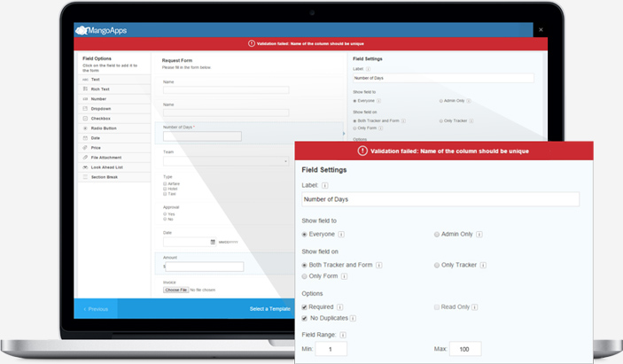Click the first Name input in form
Screen dimensions: 623x364
(x=226, y=90)
